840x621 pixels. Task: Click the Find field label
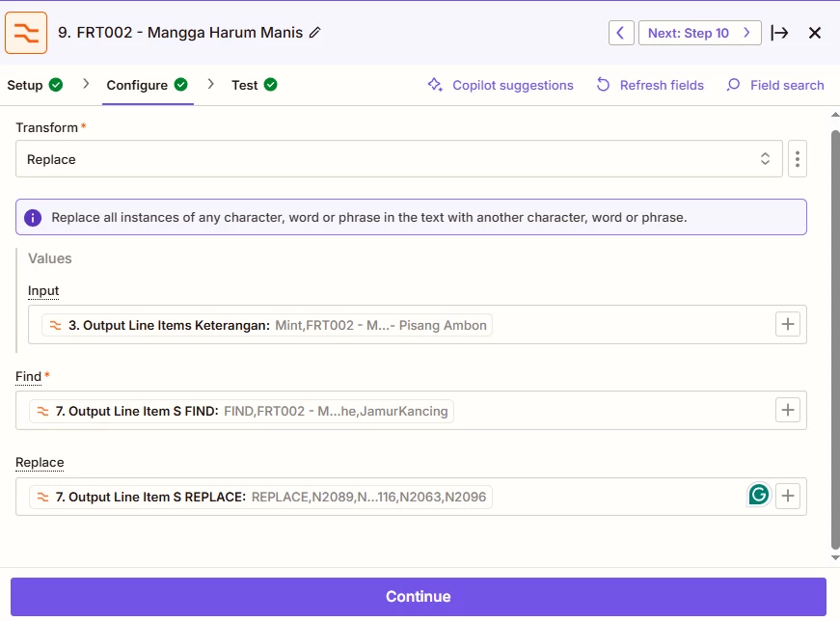tap(28, 377)
